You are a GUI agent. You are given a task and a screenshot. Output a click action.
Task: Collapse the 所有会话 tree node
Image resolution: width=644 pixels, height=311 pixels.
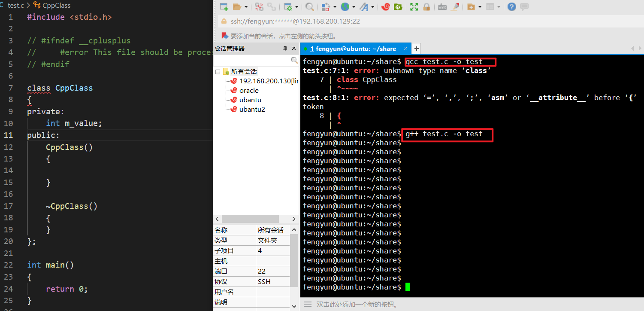coord(218,72)
